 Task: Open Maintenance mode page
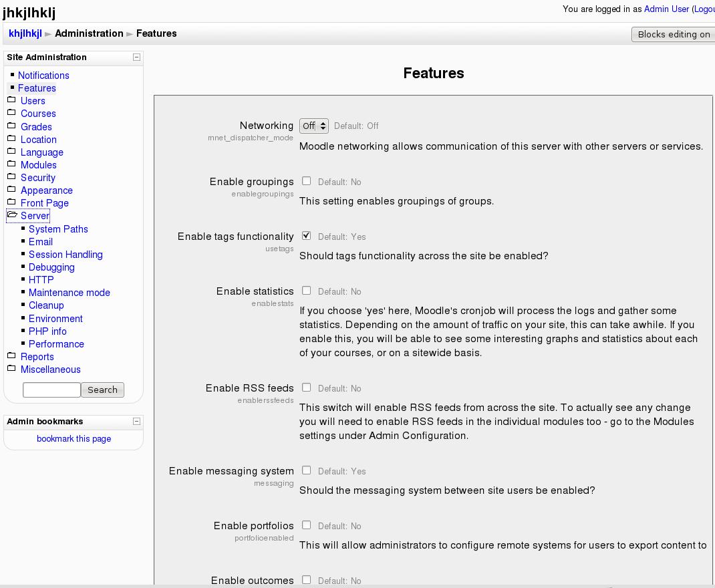click(69, 293)
